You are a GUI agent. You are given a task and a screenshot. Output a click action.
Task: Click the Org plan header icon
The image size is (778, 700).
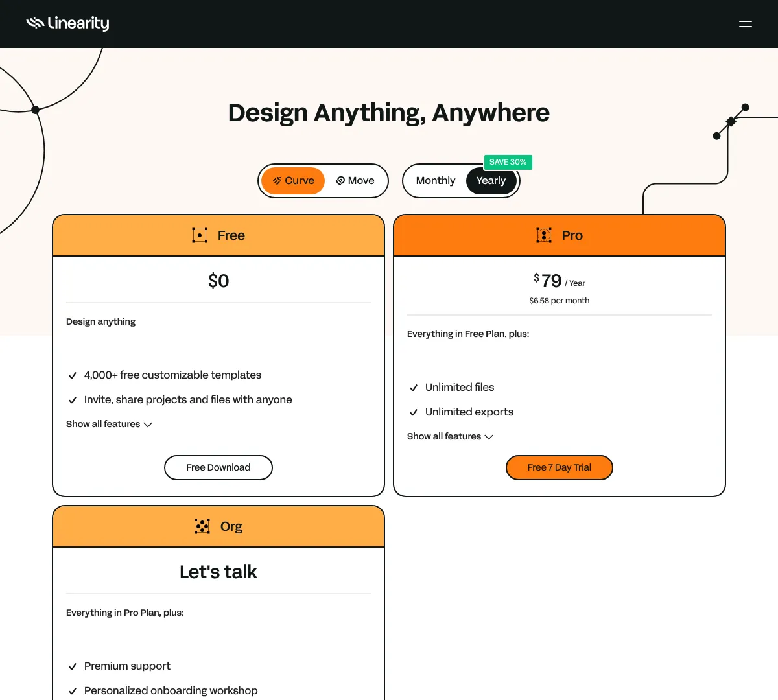point(202,526)
